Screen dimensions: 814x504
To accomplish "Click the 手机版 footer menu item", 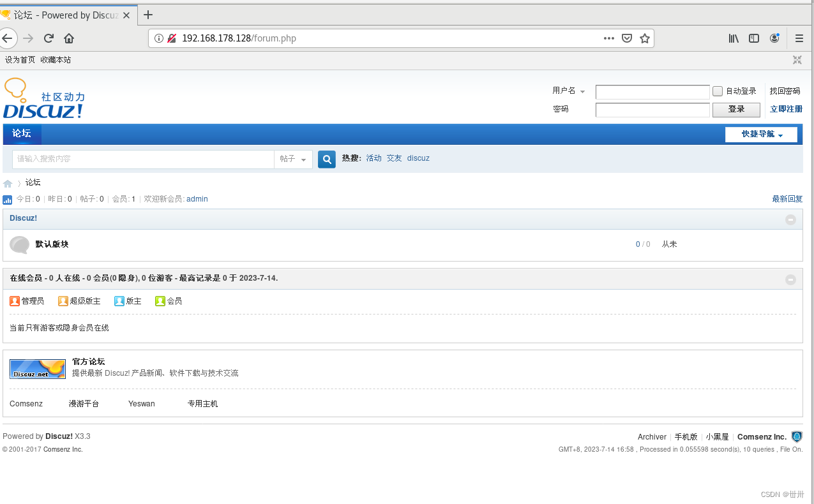I will [x=685, y=436].
